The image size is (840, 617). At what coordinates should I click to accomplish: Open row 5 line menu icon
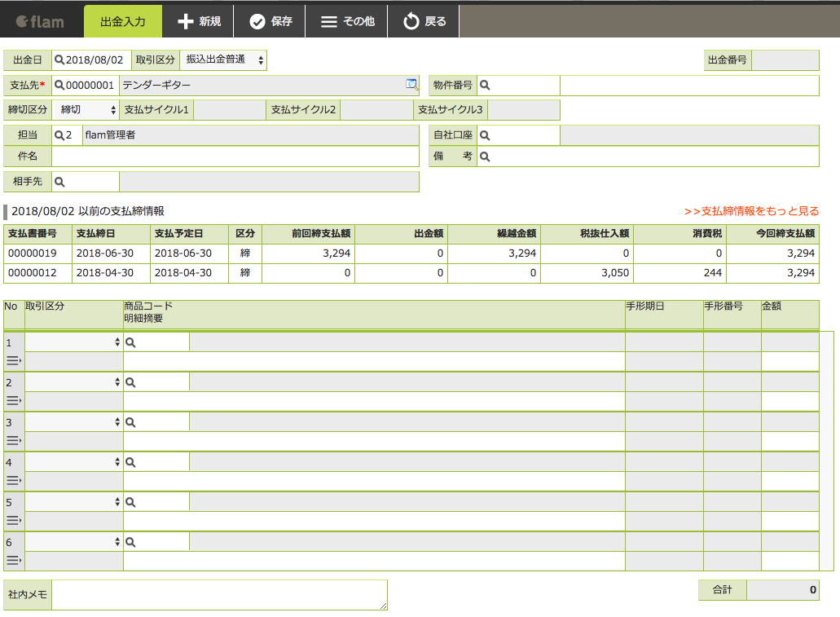pos(13,521)
